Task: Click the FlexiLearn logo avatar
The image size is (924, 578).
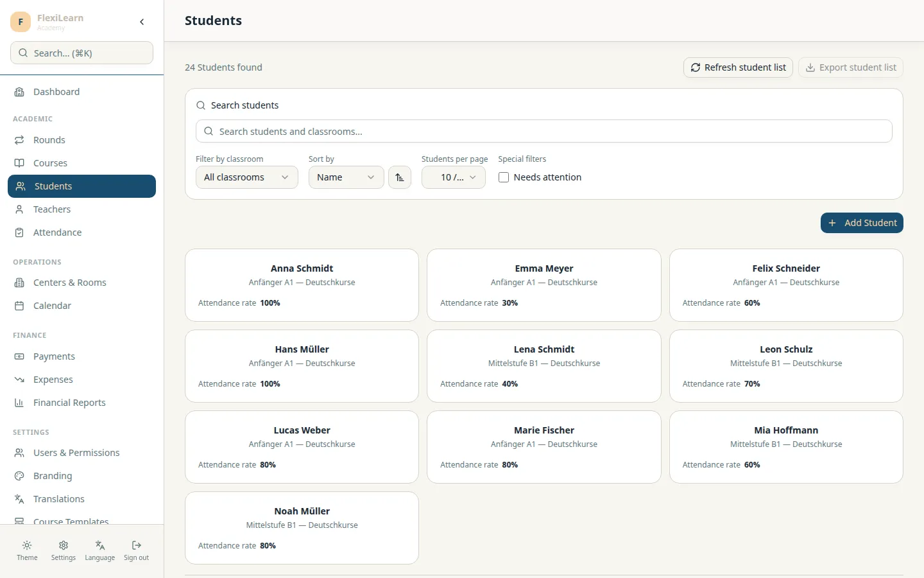Action: 21,22
